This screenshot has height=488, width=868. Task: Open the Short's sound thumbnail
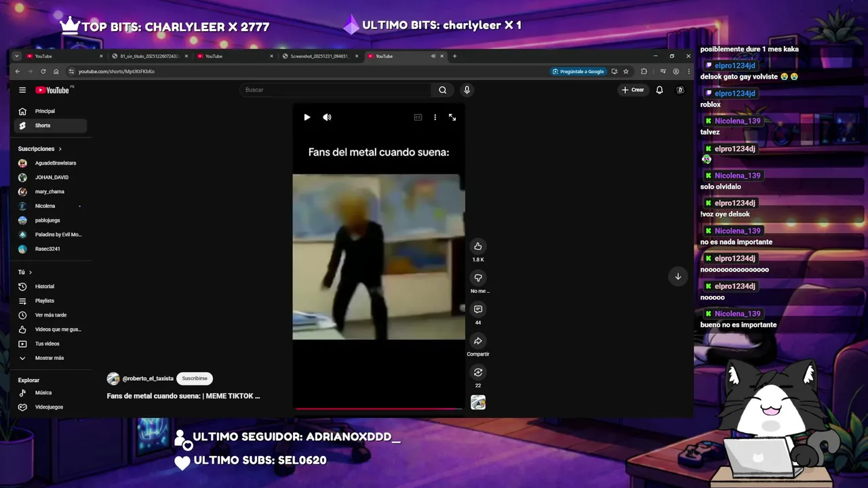[x=478, y=403]
